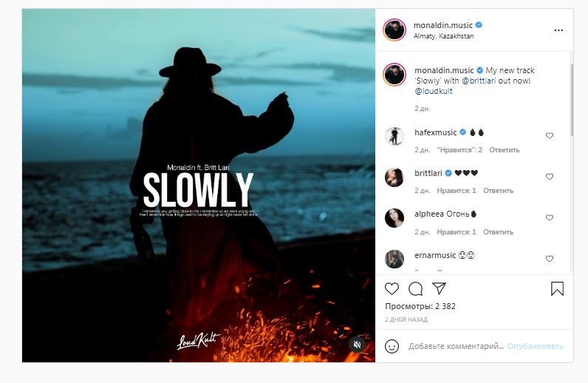Open brittlari's avatar in comments

click(394, 177)
